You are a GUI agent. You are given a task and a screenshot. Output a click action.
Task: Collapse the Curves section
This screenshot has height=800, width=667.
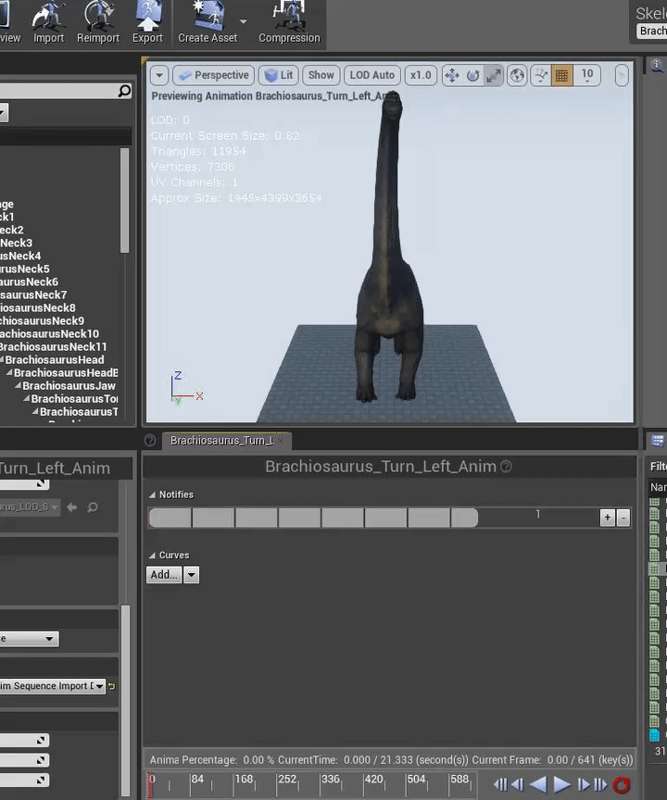(152, 555)
